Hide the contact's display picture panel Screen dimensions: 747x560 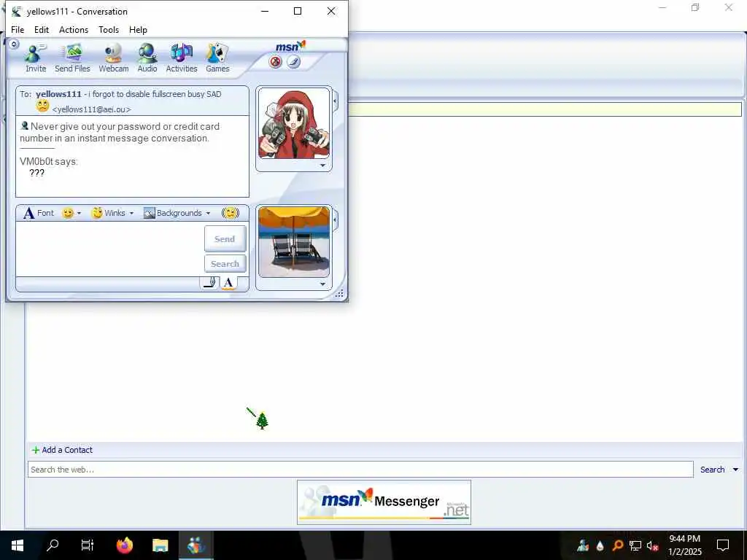pos(336,101)
